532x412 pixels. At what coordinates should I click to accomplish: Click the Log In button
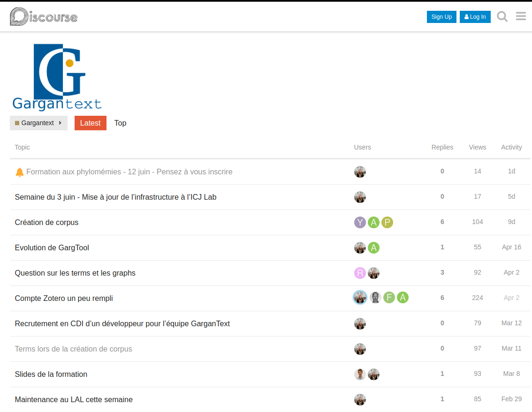[475, 16]
